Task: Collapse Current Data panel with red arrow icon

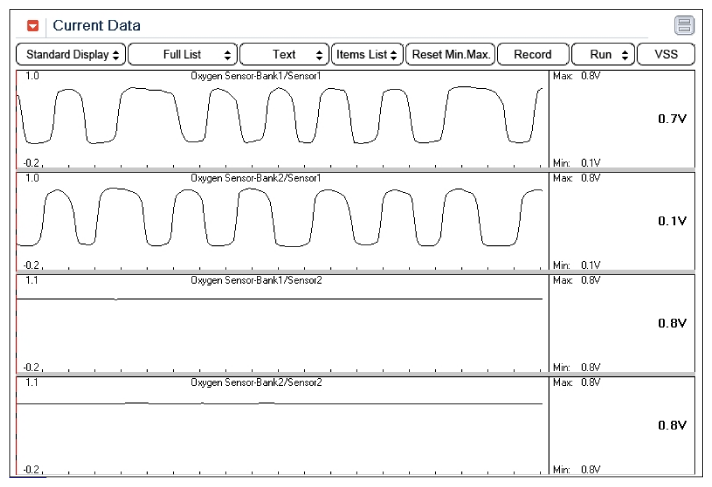Action: point(32,24)
